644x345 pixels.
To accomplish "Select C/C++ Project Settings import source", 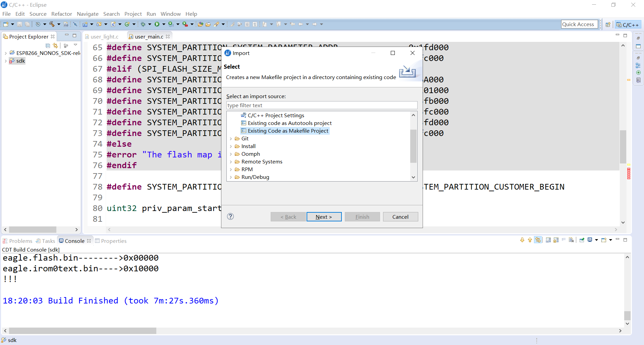I will pyautogui.click(x=276, y=116).
